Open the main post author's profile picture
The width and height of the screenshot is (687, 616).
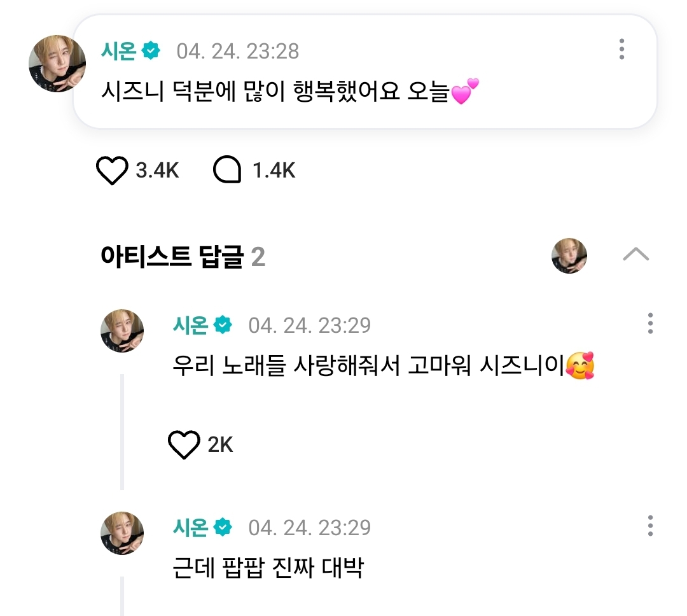point(57,64)
